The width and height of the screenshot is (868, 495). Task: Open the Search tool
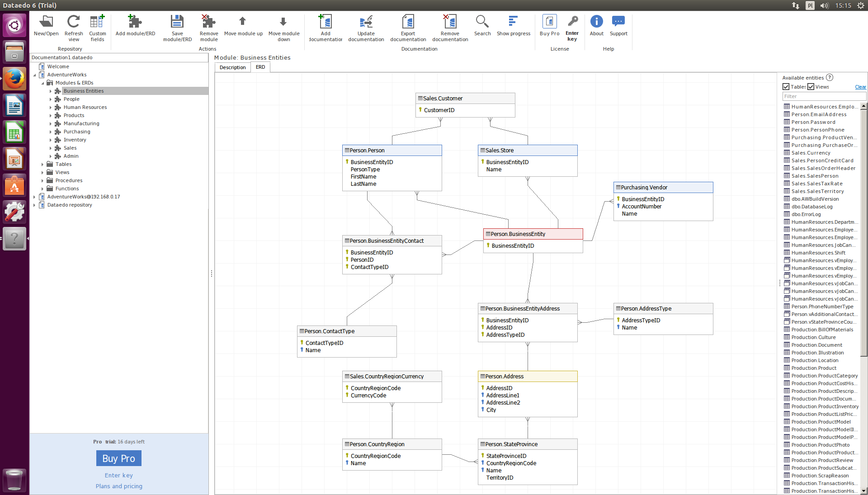point(482,22)
